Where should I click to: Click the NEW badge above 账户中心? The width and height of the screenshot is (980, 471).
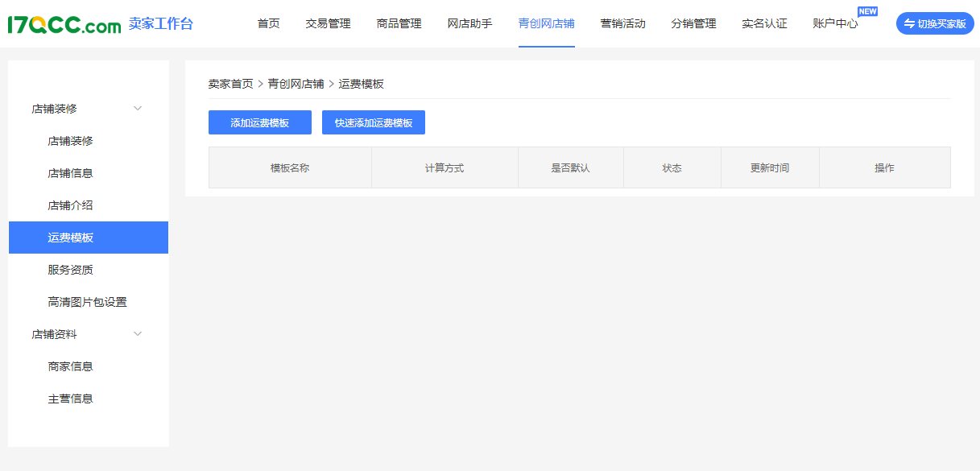point(867,11)
